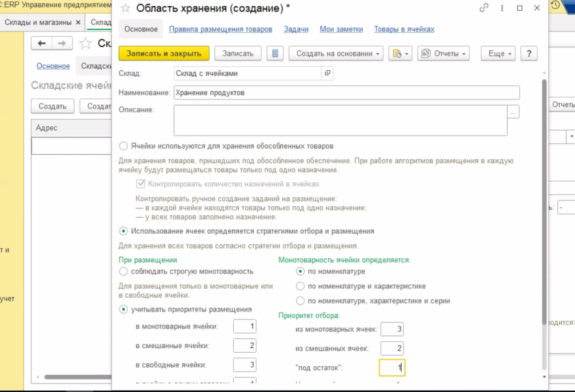Click the Наименование input field
Image resolution: width=575 pixels, height=392 pixels.
tap(346, 93)
